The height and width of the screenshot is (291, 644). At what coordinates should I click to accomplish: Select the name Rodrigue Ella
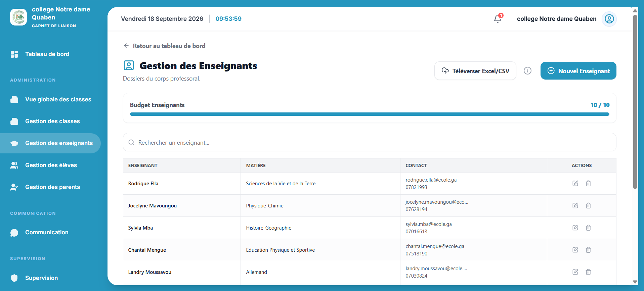click(143, 184)
